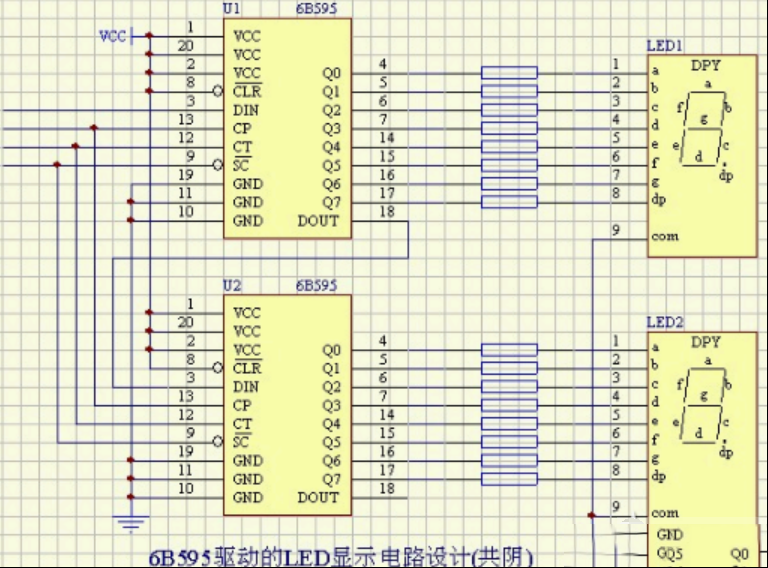Select the resistor on U2's Q7 line

(x=509, y=479)
